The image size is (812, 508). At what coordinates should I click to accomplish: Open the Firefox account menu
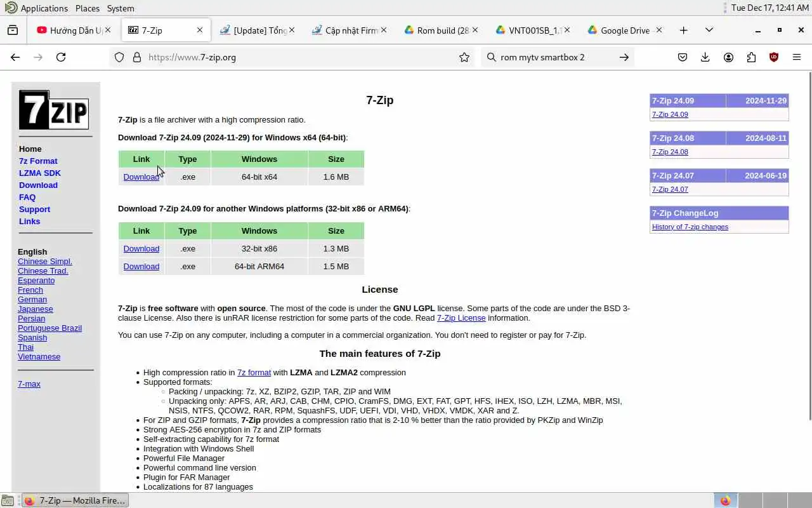(728, 57)
